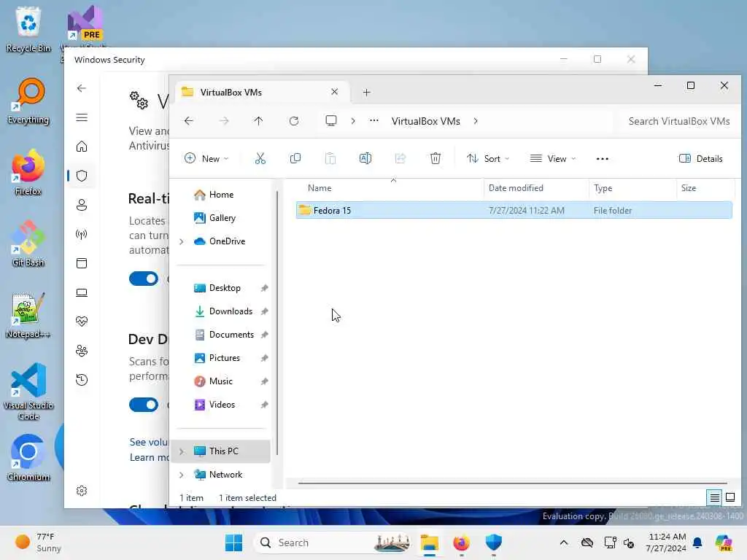The image size is (747, 560).
Task: Select the Fedora 15 folder
Action: point(514,210)
